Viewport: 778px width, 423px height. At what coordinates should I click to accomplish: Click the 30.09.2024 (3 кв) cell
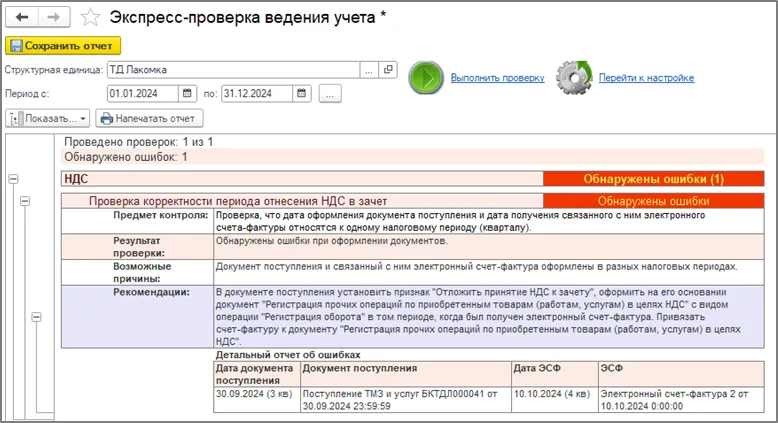pos(257,400)
